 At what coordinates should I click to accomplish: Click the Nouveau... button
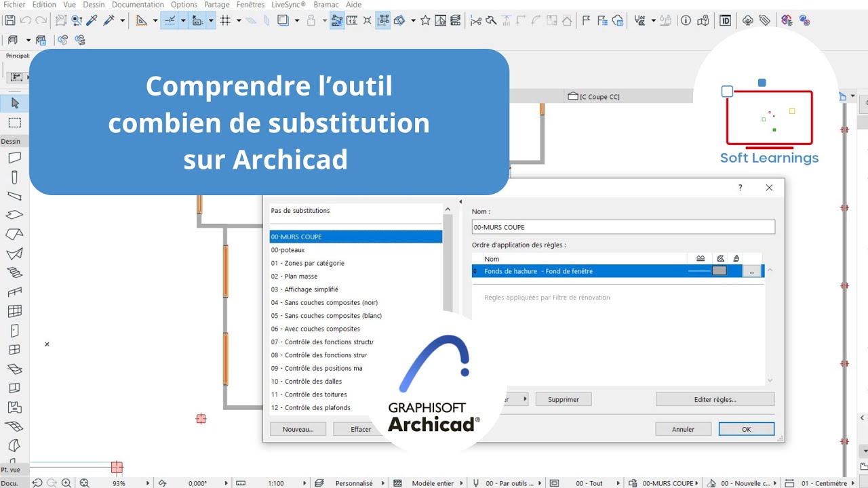tap(298, 429)
